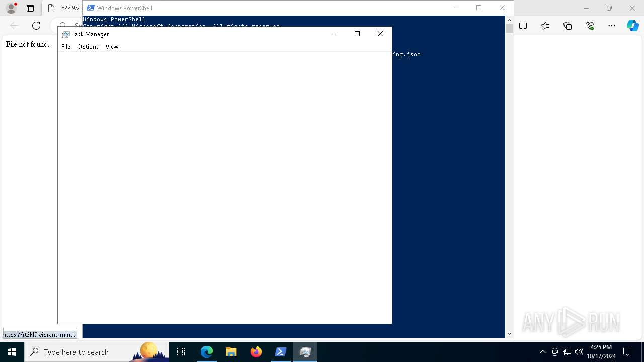Minimize the Task Manager window
644x362 pixels.
click(x=335, y=34)
